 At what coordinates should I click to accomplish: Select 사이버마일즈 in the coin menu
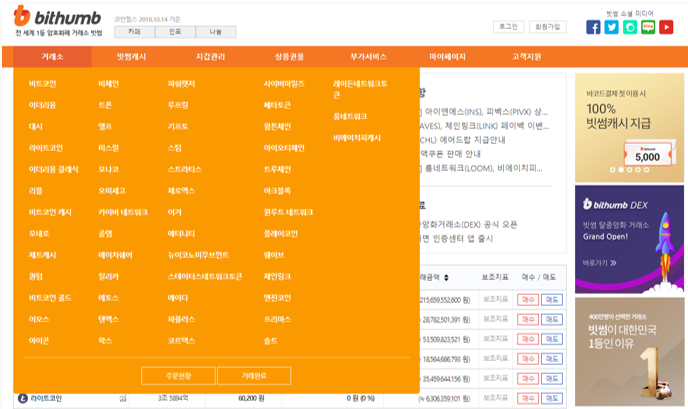pyautogui.click(x=284, y=84)
